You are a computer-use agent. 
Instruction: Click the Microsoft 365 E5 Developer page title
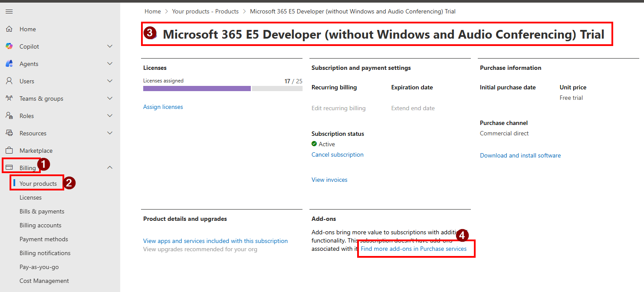(x=383, y=34)
